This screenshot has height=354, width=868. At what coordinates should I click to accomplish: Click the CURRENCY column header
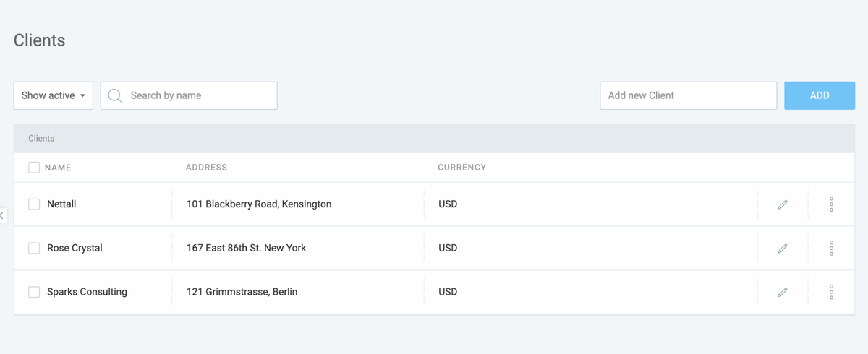(461, 168)
